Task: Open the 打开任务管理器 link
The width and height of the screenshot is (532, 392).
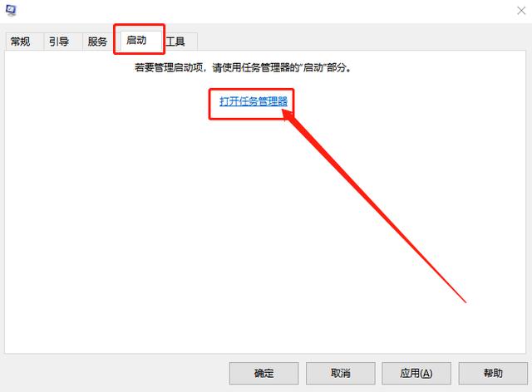Action: 254,101
